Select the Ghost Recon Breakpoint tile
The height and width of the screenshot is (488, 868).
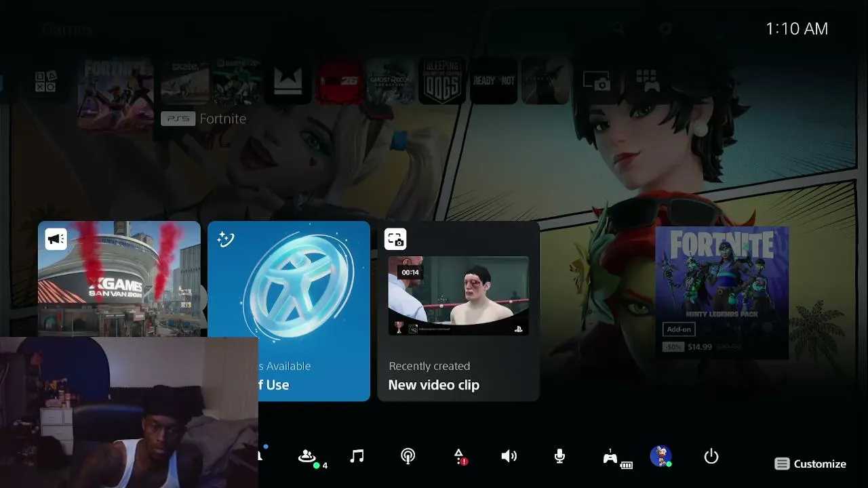tap(391, 81)
